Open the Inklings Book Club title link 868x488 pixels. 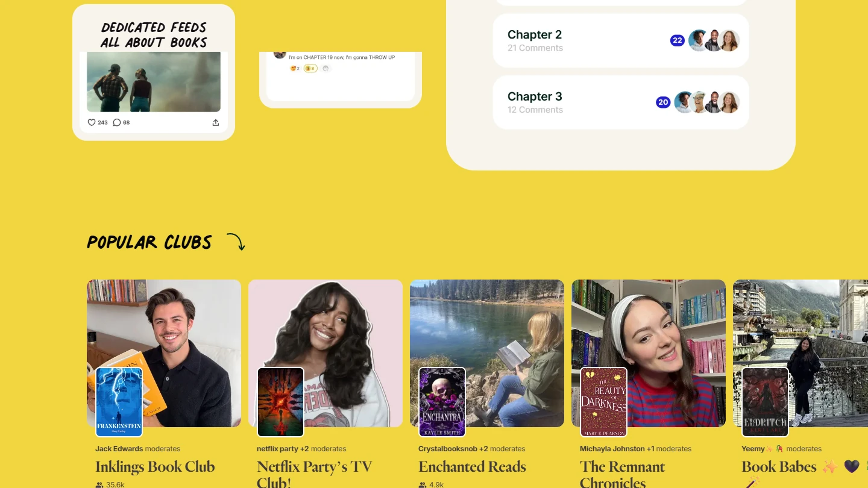point(155,467)
